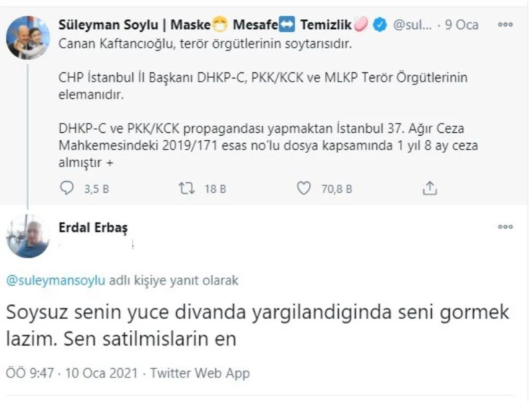The image size is (532, 402).
Task: Open the reply icon on Soylu's tweet
Action: point(66,188)
